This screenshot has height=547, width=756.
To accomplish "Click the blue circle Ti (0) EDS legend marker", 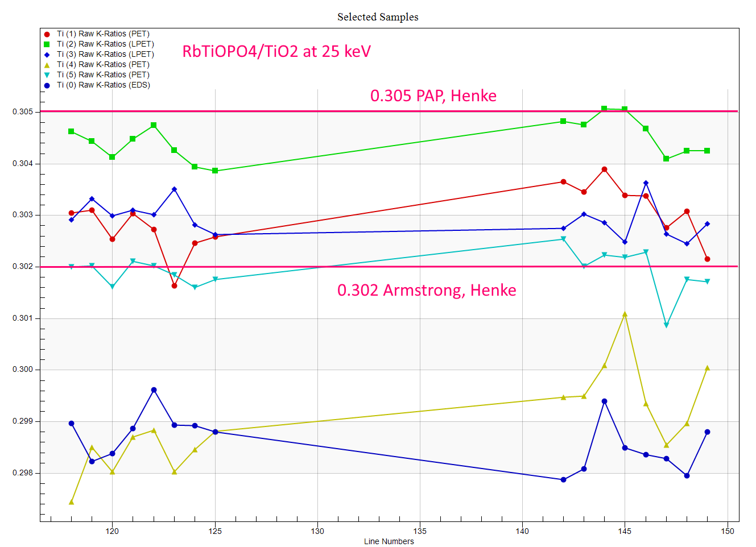I will [47, 85].
